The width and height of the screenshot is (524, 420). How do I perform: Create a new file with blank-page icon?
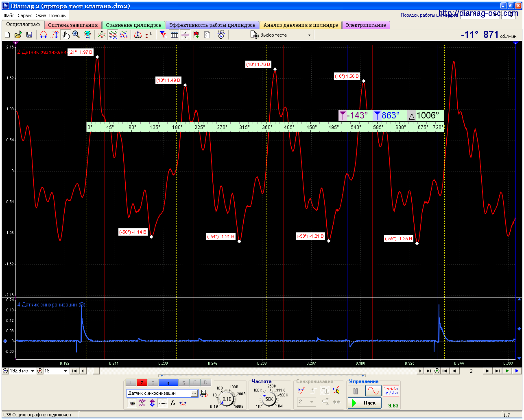[x=7, y=35]
